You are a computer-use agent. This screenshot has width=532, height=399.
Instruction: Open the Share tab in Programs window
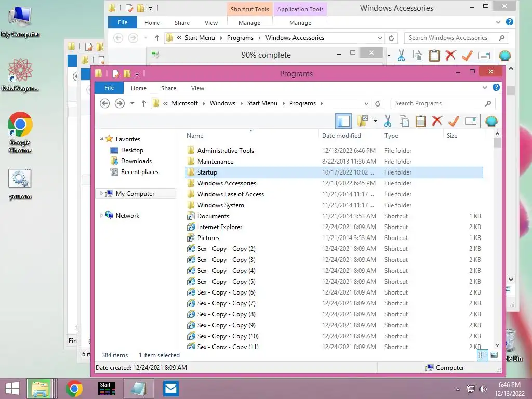[x=168, y=88]
